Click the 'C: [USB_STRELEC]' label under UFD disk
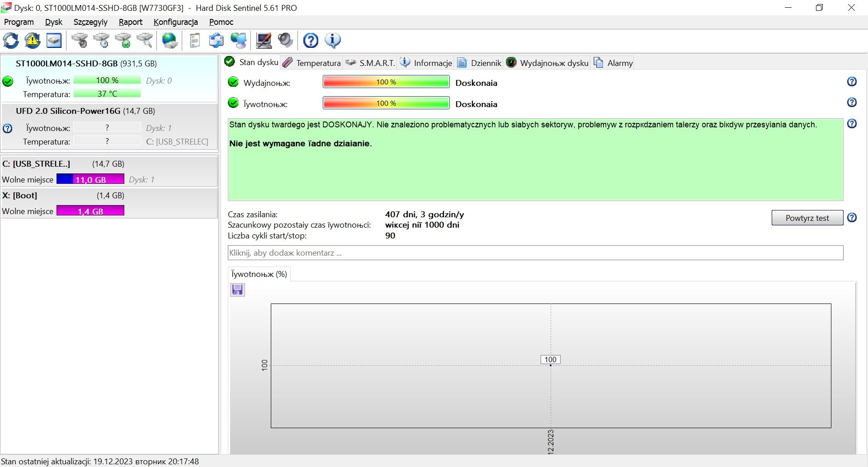This screenshot has width=868, height=467. (177, 142)
